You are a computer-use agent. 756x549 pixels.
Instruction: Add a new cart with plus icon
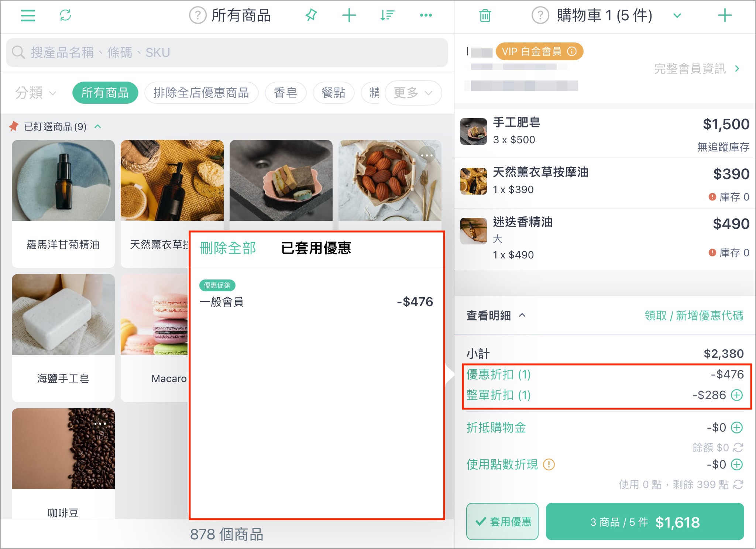click(x=725, y=16)
